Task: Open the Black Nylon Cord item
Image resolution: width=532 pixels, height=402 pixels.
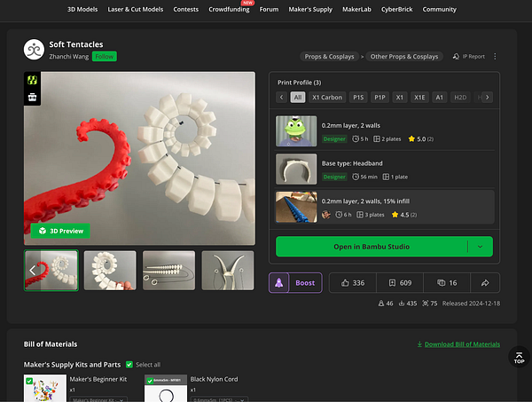Action: [214, 379]
